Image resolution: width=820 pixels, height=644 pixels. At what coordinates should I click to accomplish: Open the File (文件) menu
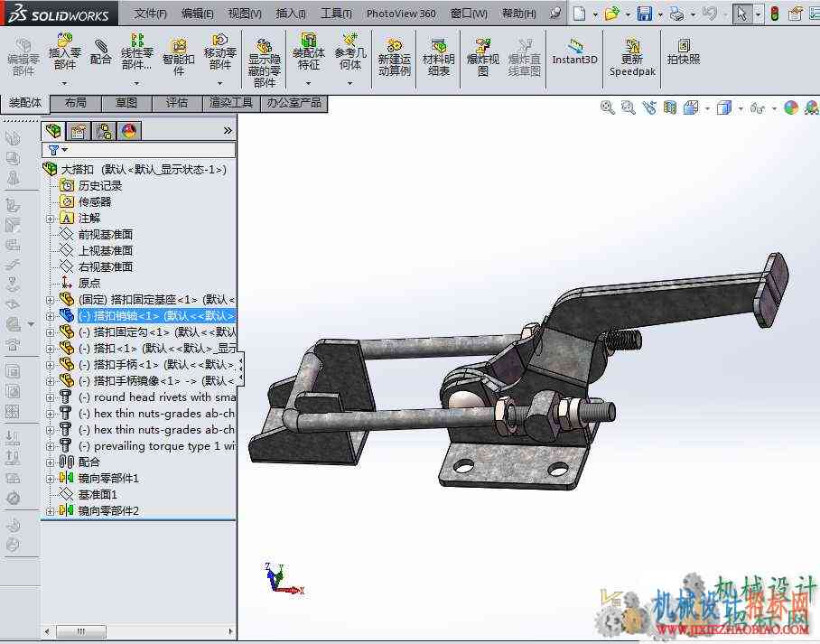pos(150,14)
